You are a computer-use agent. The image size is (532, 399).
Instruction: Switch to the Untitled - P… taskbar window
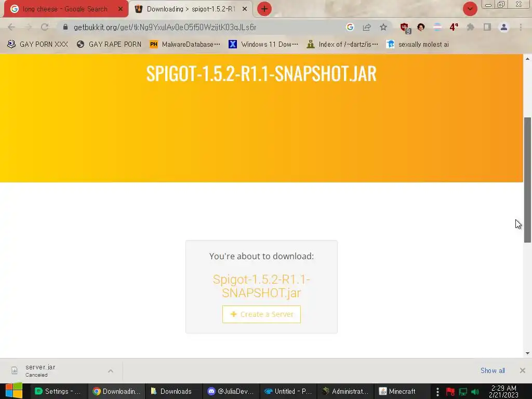pyautogui.click(x=289, y=391)
